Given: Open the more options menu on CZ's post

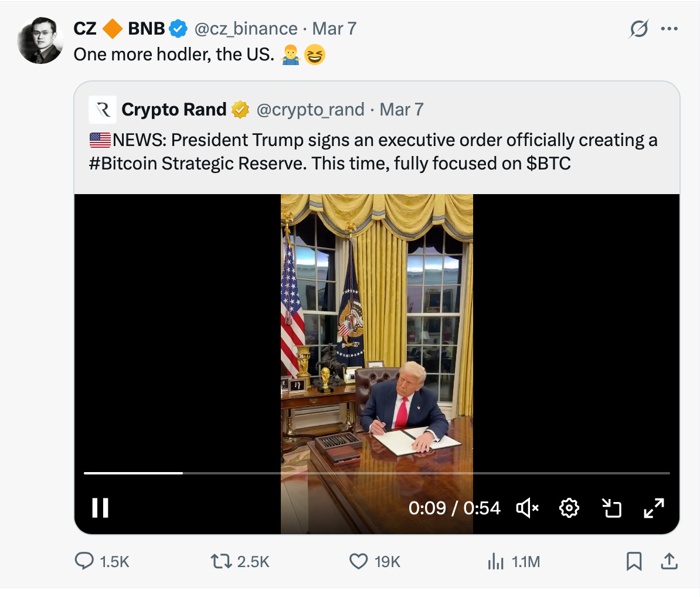Looking at the screenshot, I should (x=669, y=28).
